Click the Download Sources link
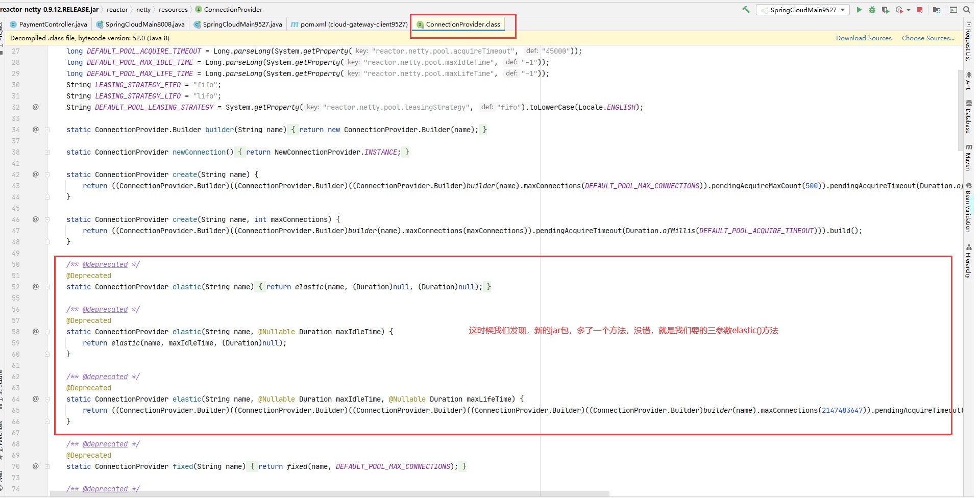980x498 pixels. (864, 38)
